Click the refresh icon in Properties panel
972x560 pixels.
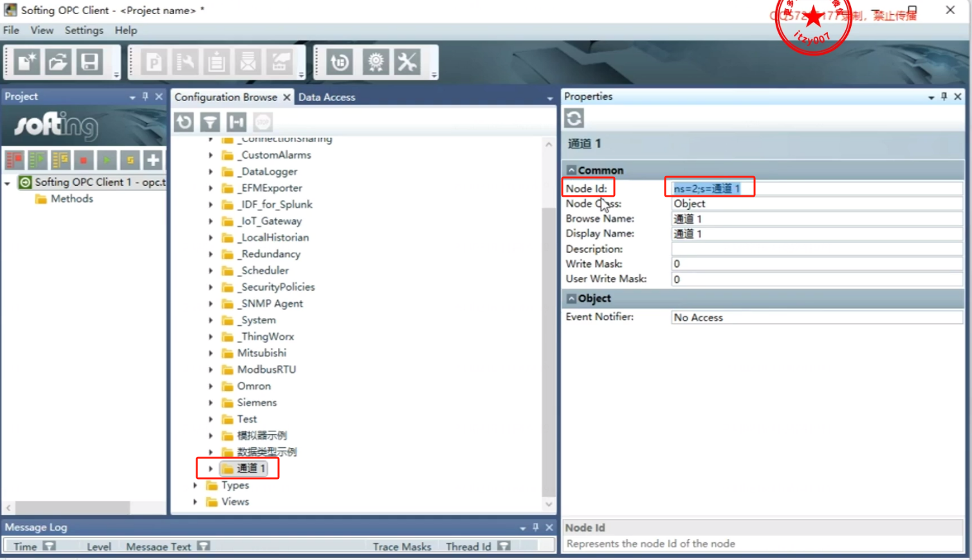click(574, 118)
